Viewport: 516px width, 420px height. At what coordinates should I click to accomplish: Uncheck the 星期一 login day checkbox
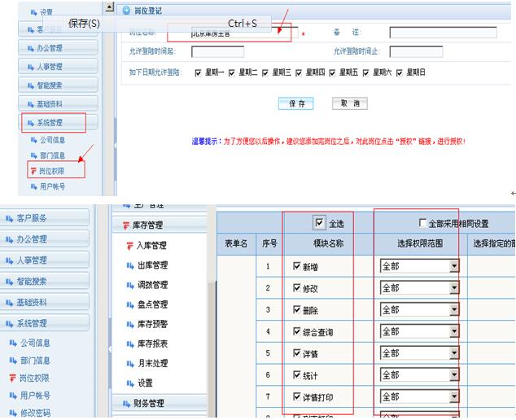click(199, 72)
